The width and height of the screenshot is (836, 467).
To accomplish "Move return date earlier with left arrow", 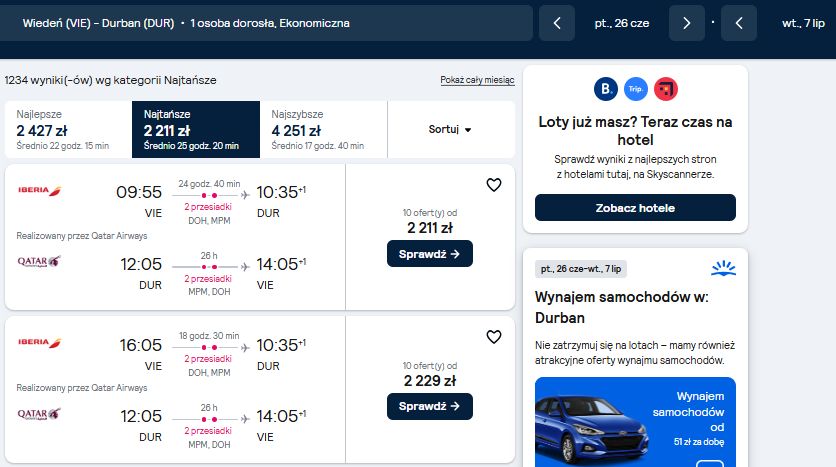I will click(739, 23).
